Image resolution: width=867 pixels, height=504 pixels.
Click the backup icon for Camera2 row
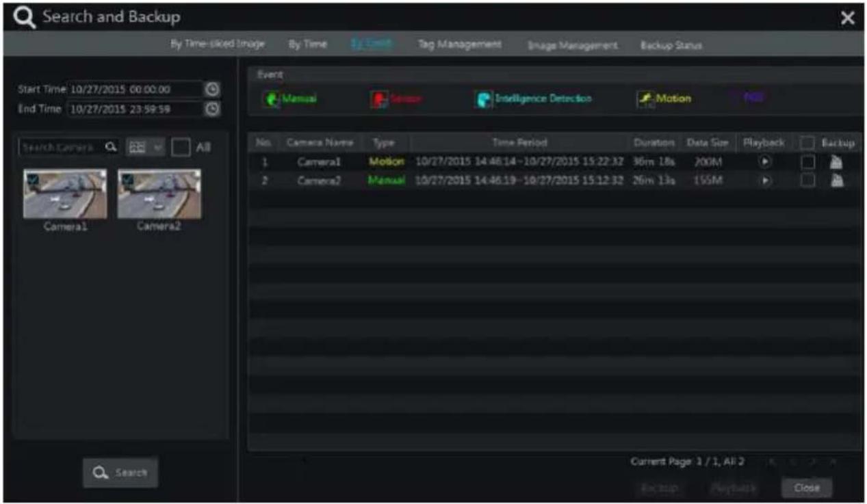tap(837, 181)
